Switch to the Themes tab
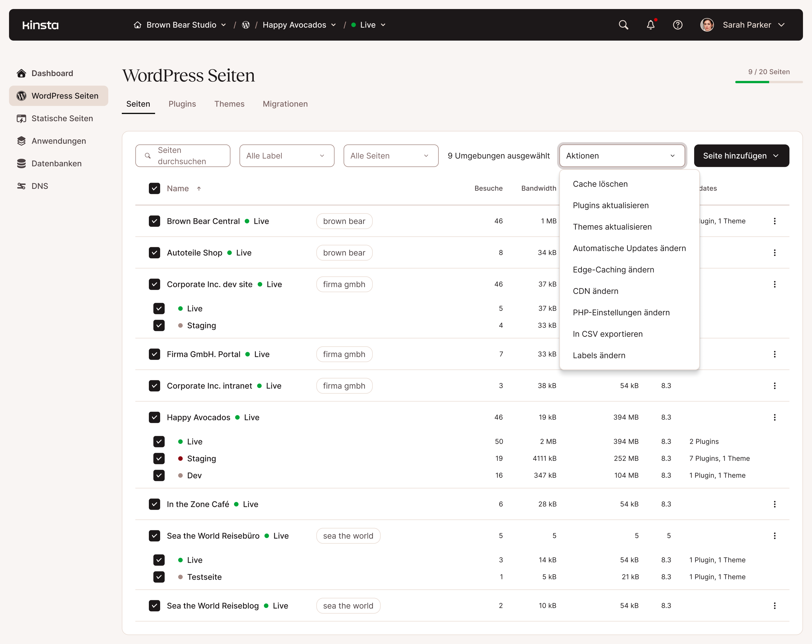 pyautogui.click(x=230, y=104)
